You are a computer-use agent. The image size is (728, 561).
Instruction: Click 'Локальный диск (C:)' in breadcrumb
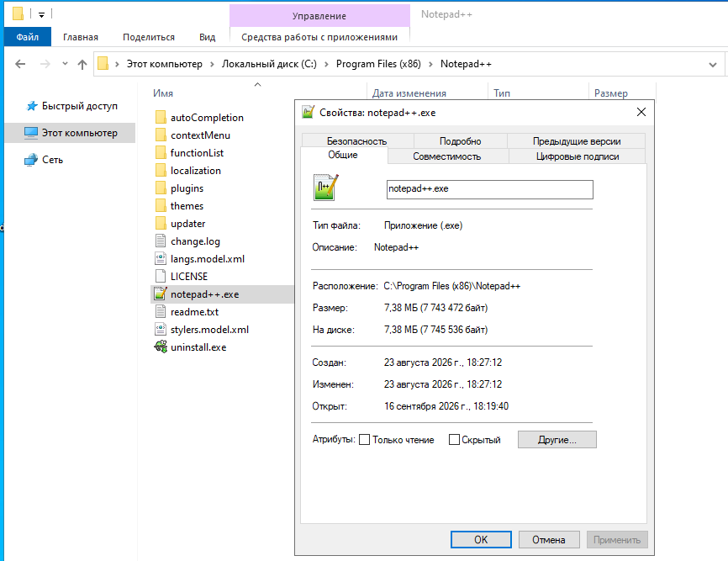(269, 64)
